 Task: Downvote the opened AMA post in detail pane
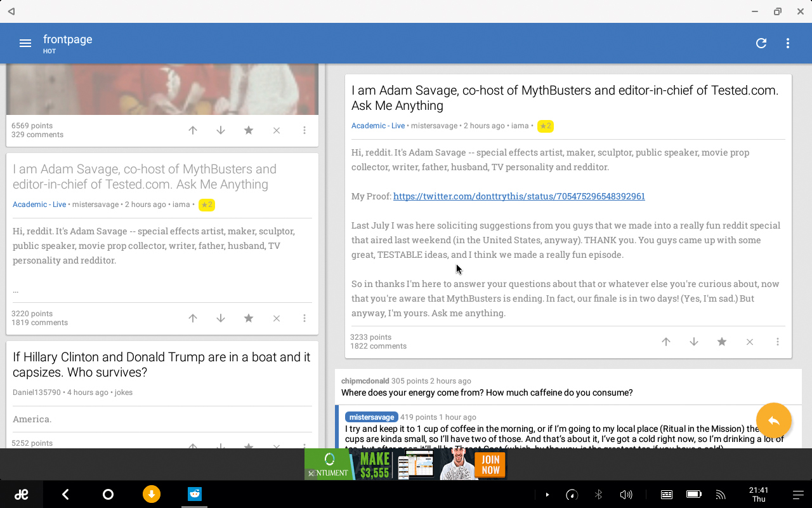click(694, 342)
